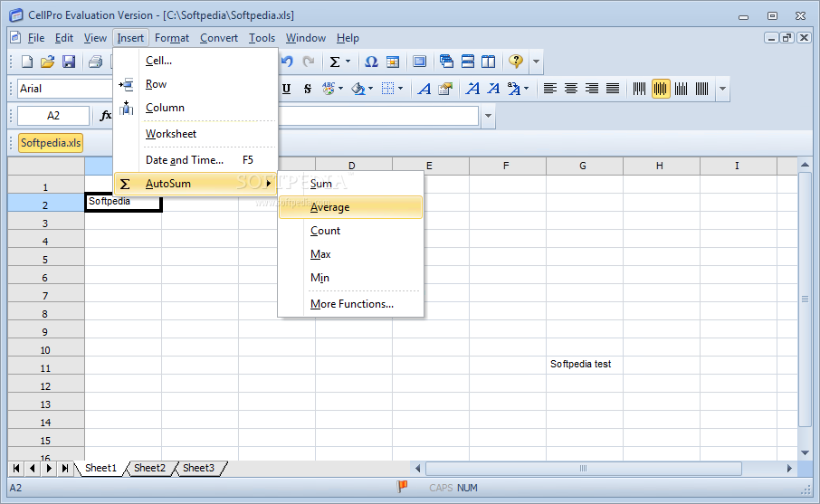Click the Omega insert symbol icon
Image resolution: width=820 pixels, height=504 pixels.
tap(371, 62)
